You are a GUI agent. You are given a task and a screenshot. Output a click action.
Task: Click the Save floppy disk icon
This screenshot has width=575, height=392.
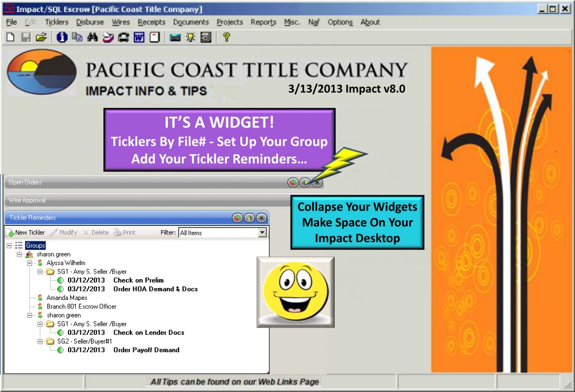[26, 37]
